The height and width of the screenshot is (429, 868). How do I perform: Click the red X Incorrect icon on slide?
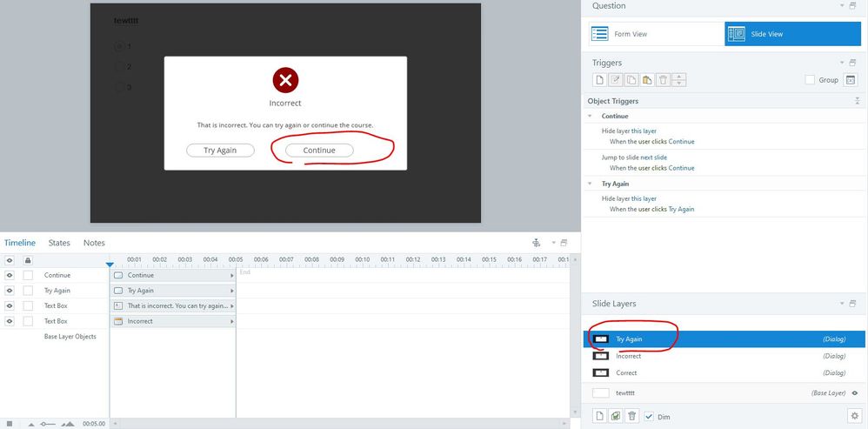(285, 80)
